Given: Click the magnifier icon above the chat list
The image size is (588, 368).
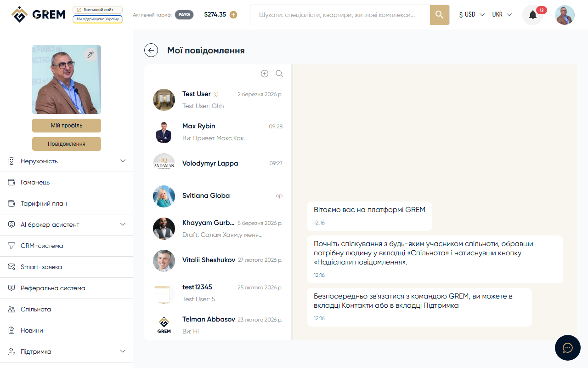Looking at the screenshot, I should coord(279,73).
